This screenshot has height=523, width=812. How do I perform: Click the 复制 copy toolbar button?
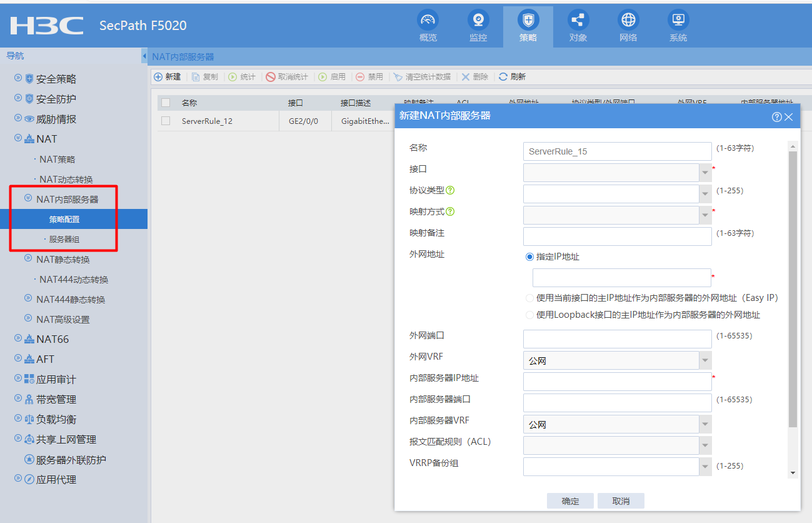pos(205,77)
